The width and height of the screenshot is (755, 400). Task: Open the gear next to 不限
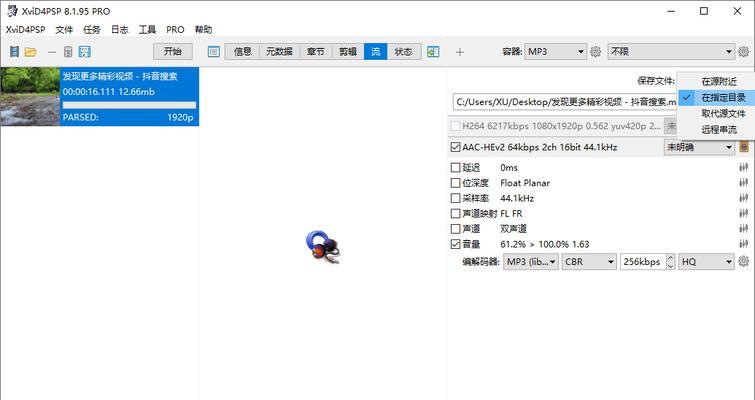743,52
